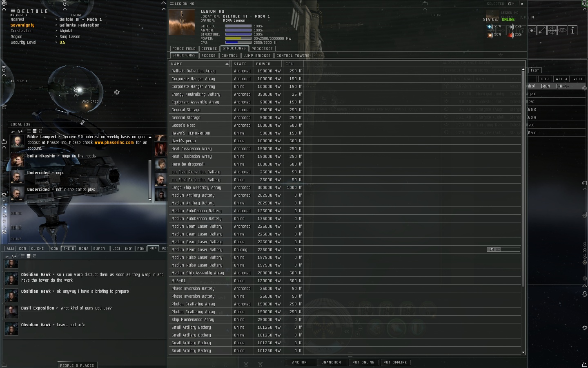
Task: Click the Anchor button
Action: coord(299,362)
